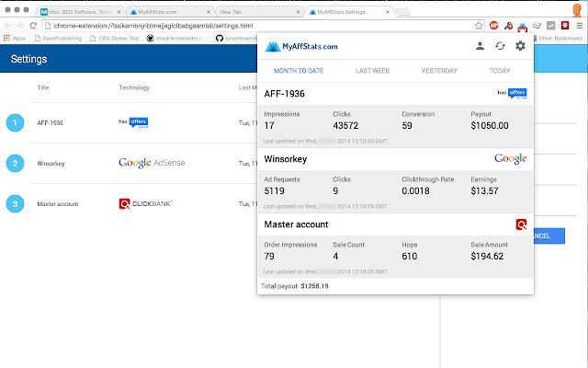Select numbered circle 2 for Winsorkey
This screenshot has width=588, height=368.
click(15, 164)
